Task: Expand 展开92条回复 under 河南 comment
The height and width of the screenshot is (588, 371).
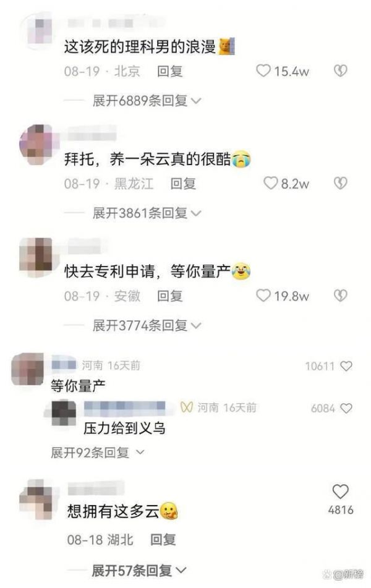Action: click(98, 452)
